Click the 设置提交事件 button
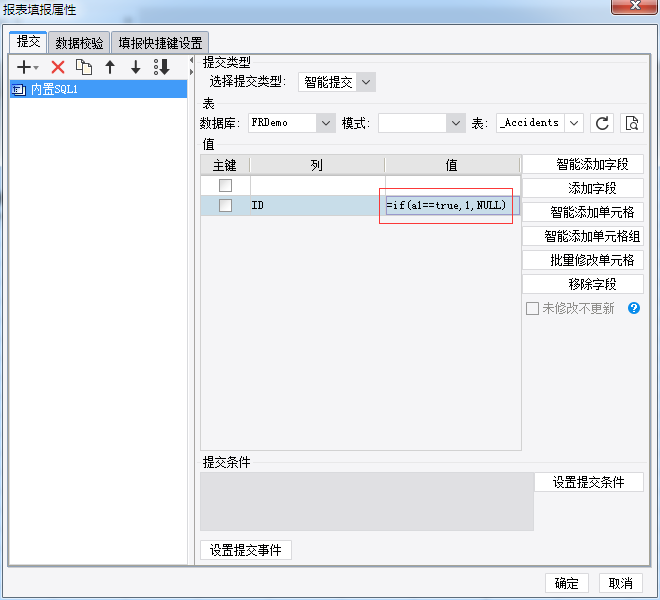 pyautogui.click(x=245, y=550)
